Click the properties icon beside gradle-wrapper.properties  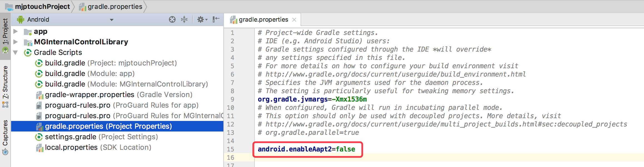39,95
